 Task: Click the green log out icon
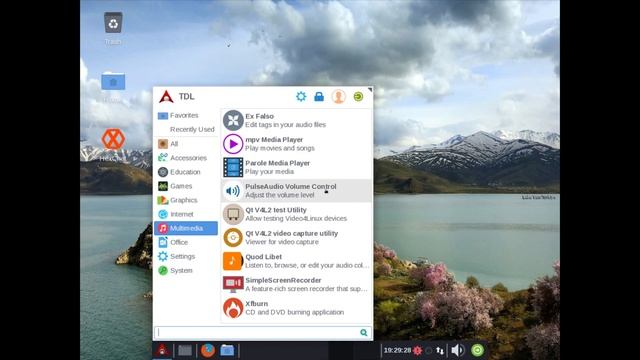[358, 96]
